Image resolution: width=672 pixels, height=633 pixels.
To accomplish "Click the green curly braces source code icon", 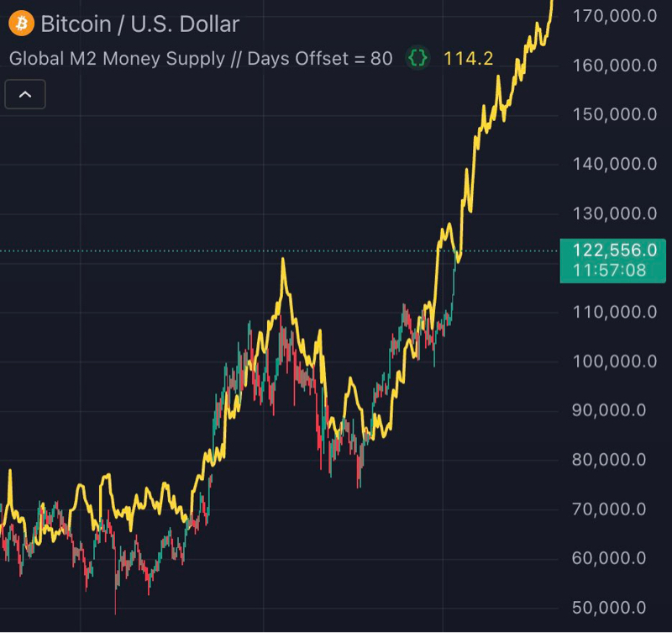I will 417,59.
